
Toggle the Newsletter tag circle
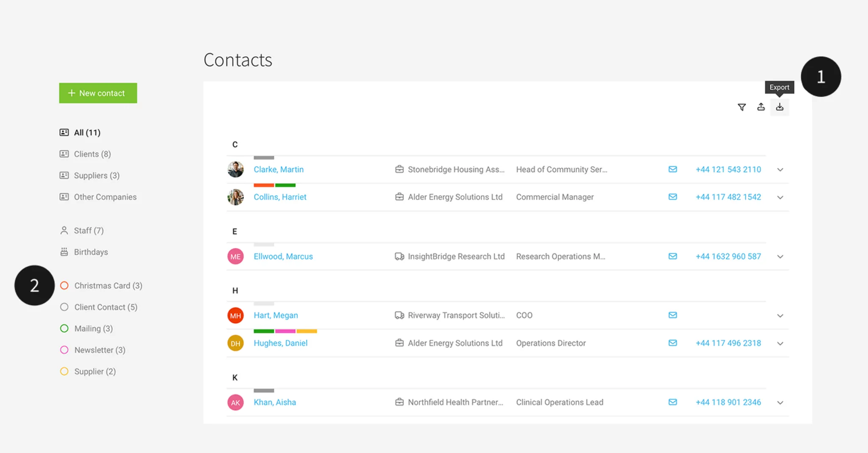[x=64, y=350]
